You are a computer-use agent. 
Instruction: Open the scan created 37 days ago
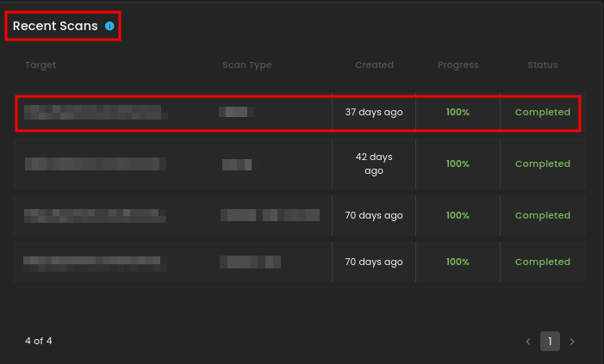(374, 113)
